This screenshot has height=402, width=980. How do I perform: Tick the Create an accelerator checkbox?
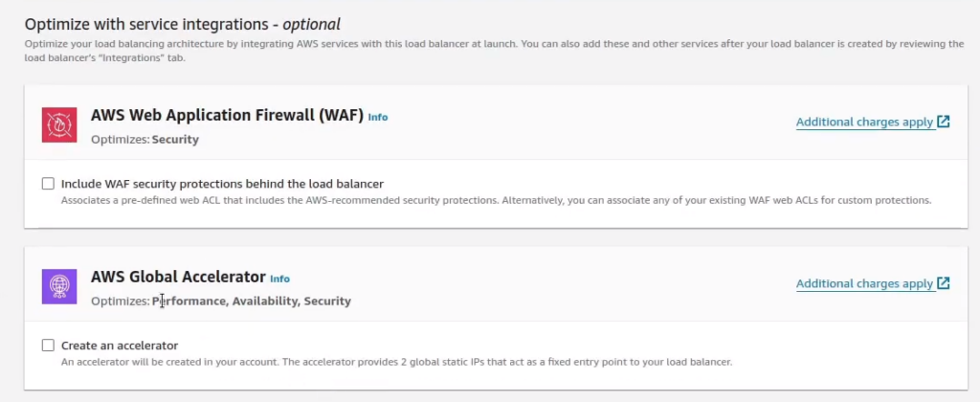coord(48,346)
